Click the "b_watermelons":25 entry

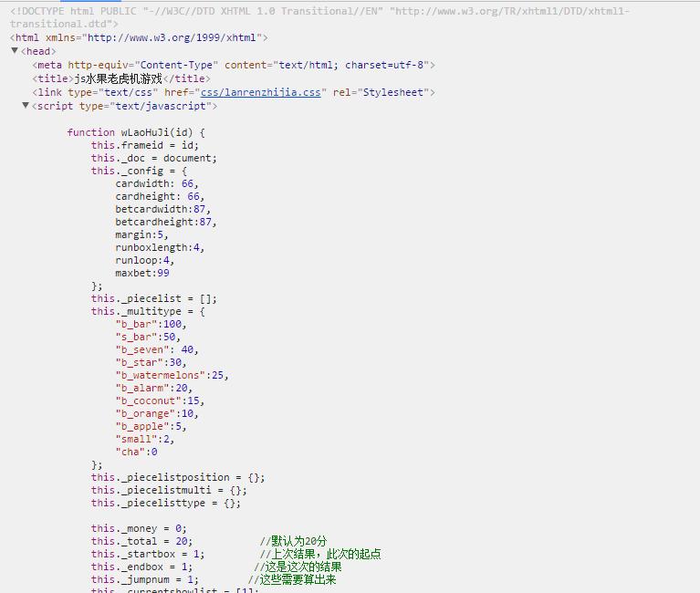pyautogui.click(x=172, y=375)
